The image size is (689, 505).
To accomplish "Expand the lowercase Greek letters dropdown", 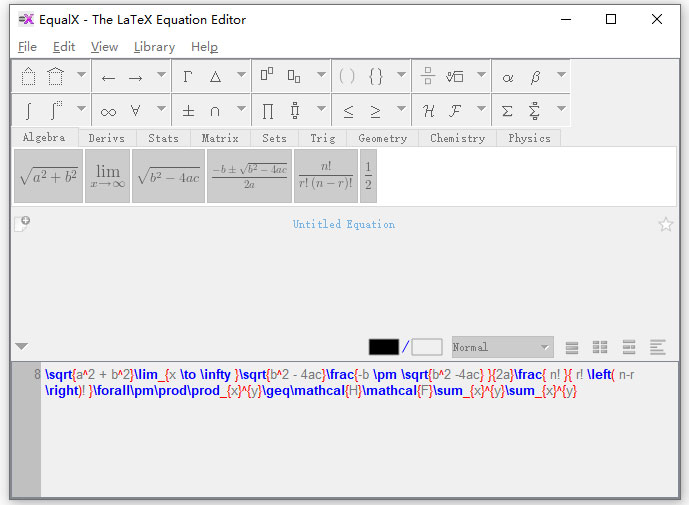I will pos(561,74).
